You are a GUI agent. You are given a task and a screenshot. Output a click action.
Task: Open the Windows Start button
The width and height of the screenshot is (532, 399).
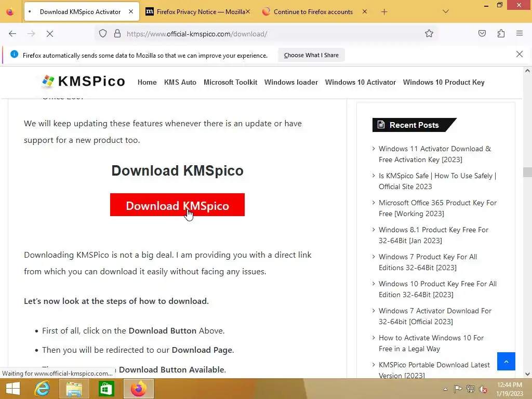[13, 389]
